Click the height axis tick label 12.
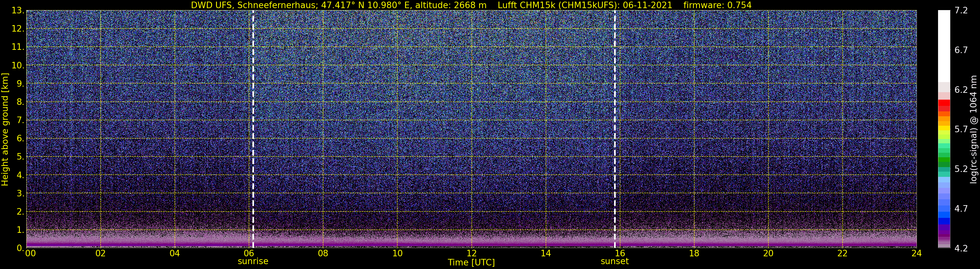Image resolution: width=980 pixels, height=269 pixels. point(18,29)
